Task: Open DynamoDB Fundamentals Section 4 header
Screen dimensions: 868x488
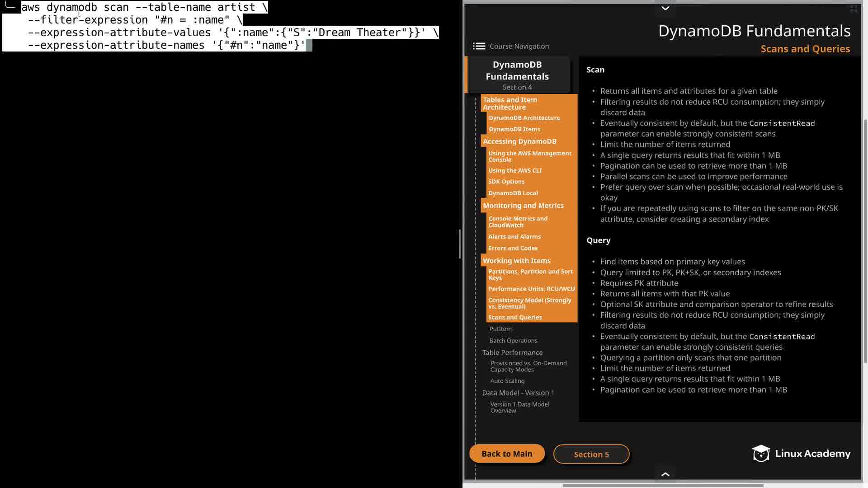Action: point(517,75)
